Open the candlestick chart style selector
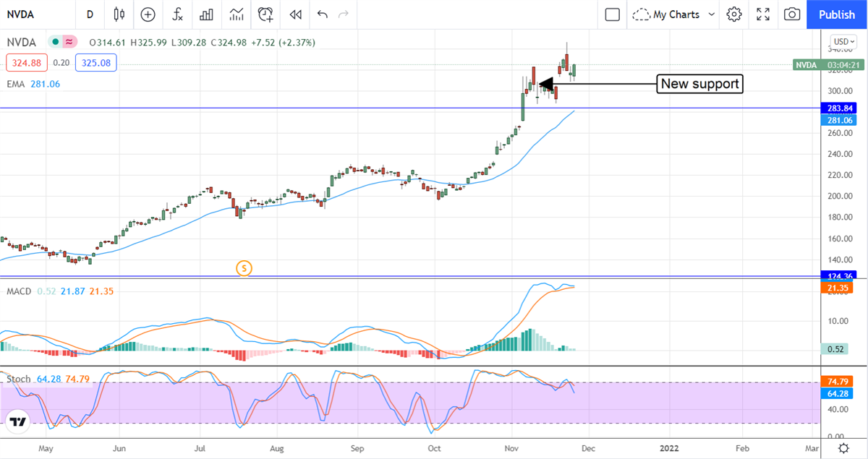Screen dimensions: 868x459 click(120, 14)
